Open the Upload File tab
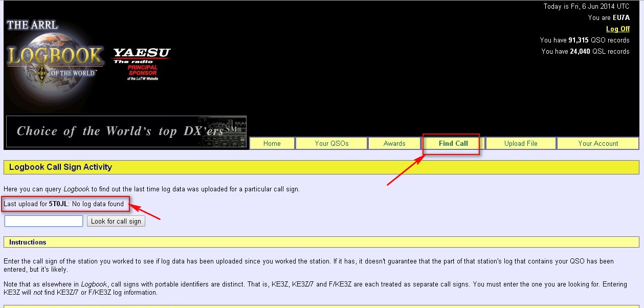 [x=521, y=144]
